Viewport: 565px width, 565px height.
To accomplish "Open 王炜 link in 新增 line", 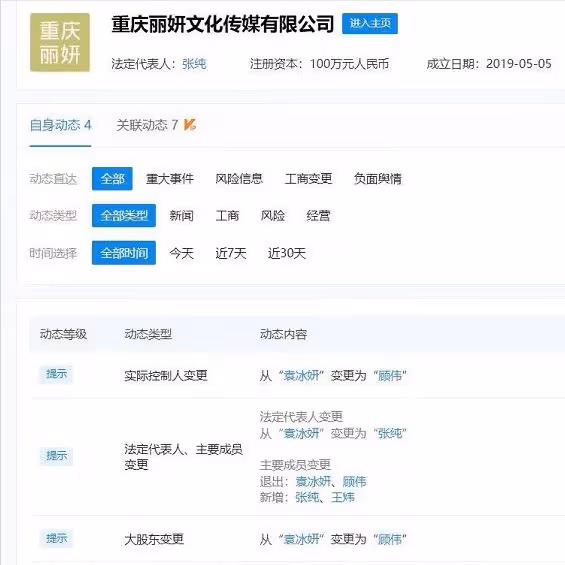I will pos(343,497).
